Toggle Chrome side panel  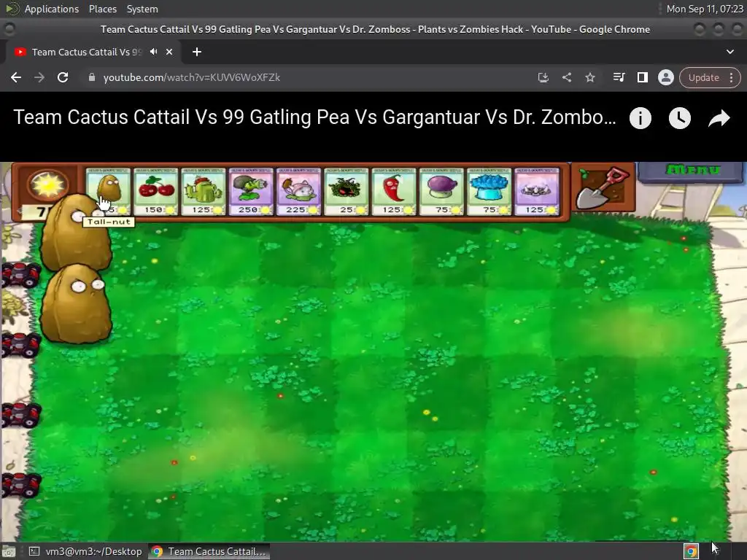(642, 77)
